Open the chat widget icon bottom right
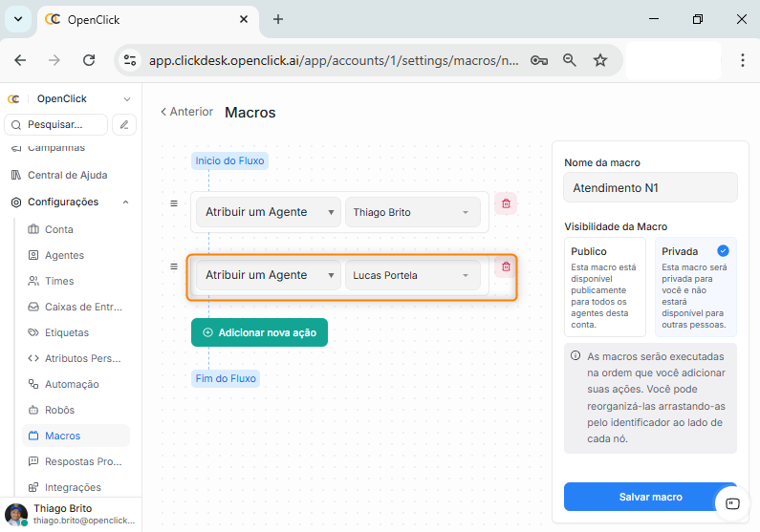The height and width of the screenshot is (532, 760). coord(732,502)
